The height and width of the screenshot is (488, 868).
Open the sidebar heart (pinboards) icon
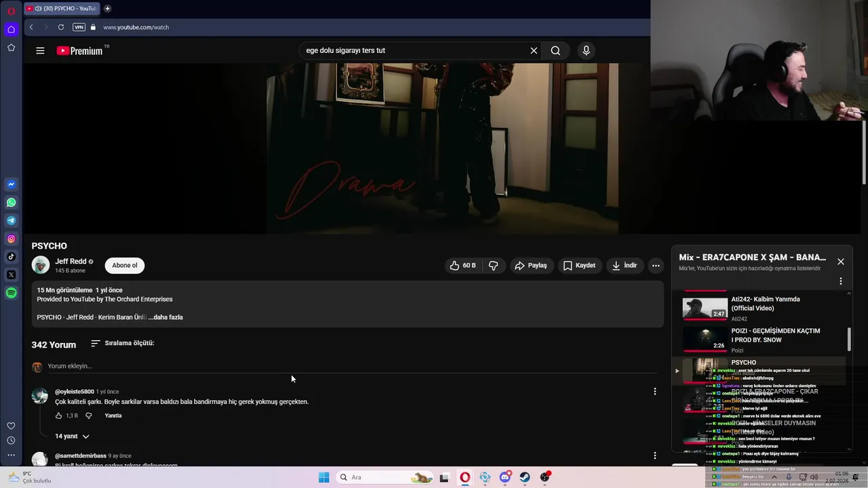[x=11, y=426]
